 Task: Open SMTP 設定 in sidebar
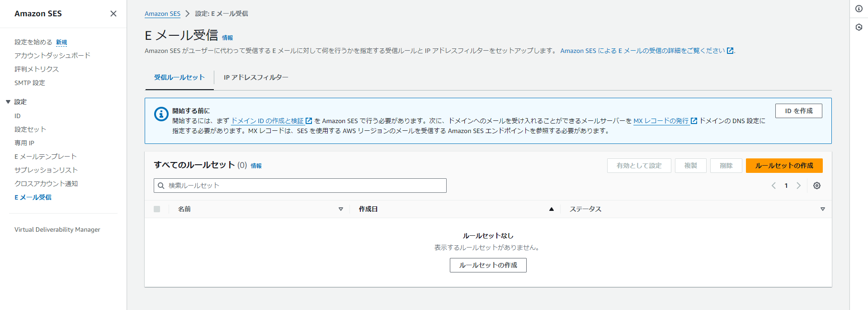30,83
